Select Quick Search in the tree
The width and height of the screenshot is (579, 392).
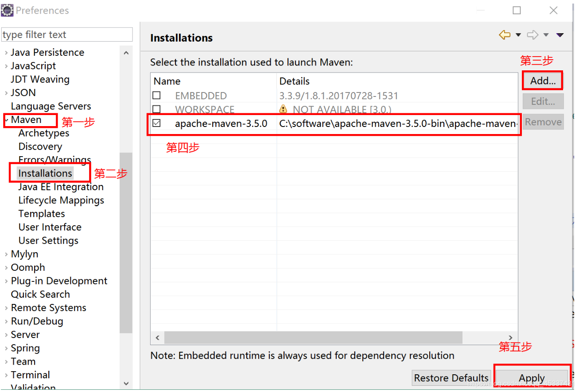40,294
